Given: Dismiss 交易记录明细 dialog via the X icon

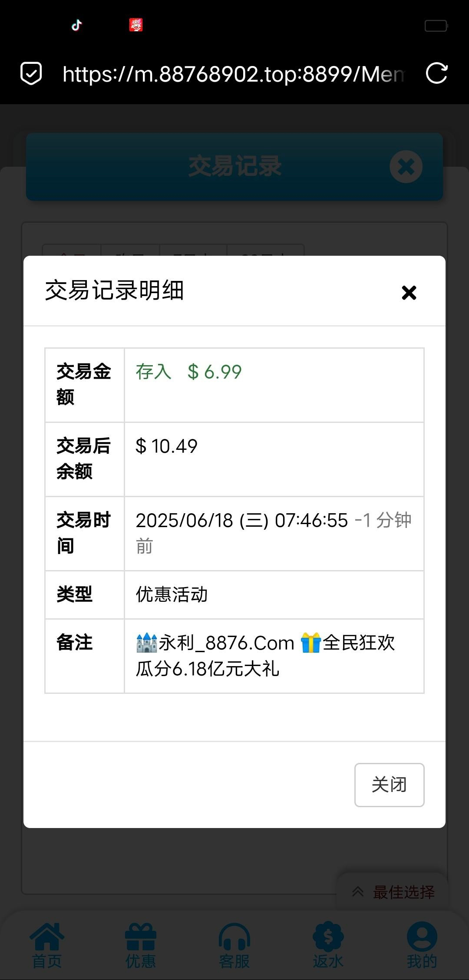Looking at the screenshot, I should (409, 293).
